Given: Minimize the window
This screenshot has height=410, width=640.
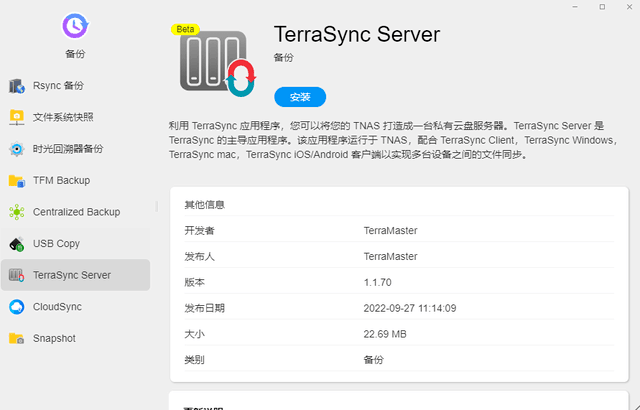Looking at the screenshot, I should (x=575, y=7).
